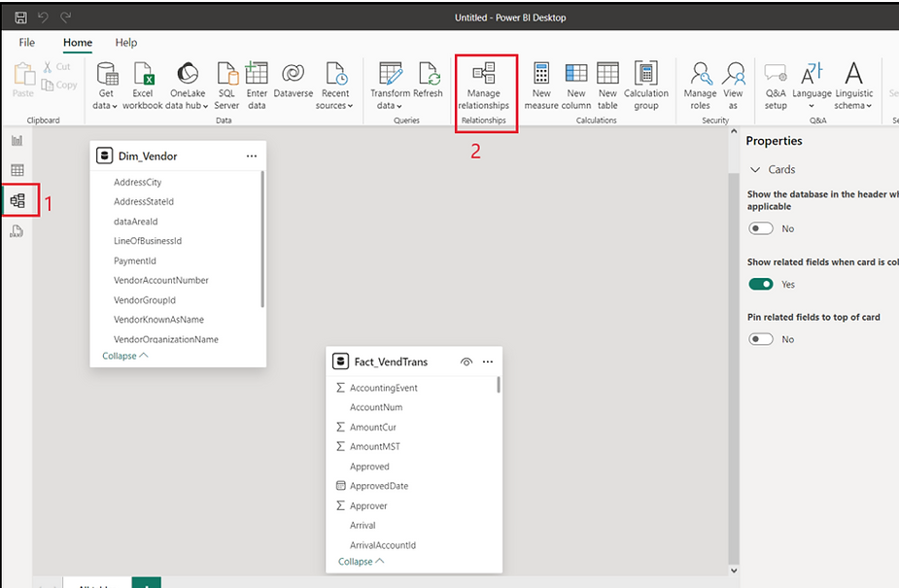The height and width of the screenshot is (588, 899).
Task: Toggle visibility eye on Fact_VendTrans table
Action: click(467, 362)
